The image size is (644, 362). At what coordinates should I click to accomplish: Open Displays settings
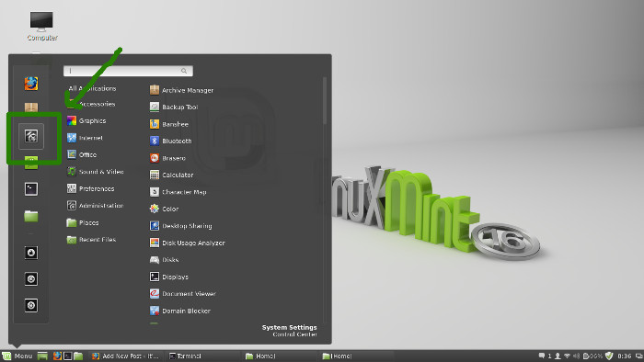tap(168, 277)
